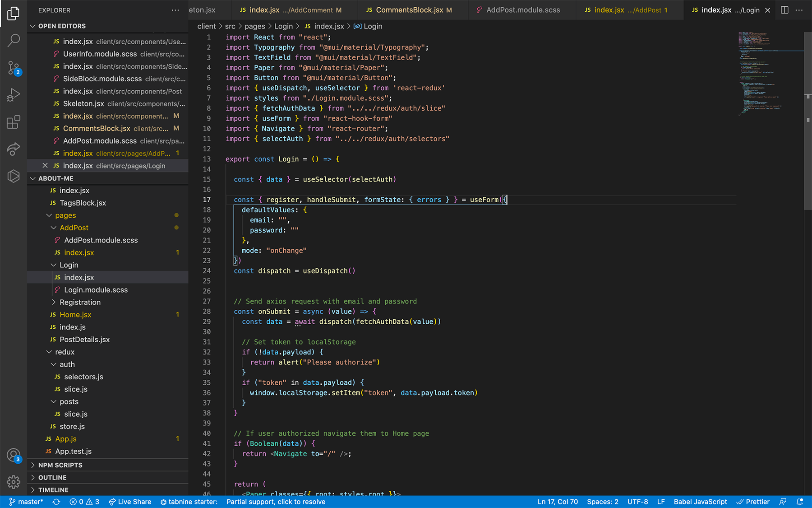
Task: Open the Run and Debug view
Action: click(14, 95)
